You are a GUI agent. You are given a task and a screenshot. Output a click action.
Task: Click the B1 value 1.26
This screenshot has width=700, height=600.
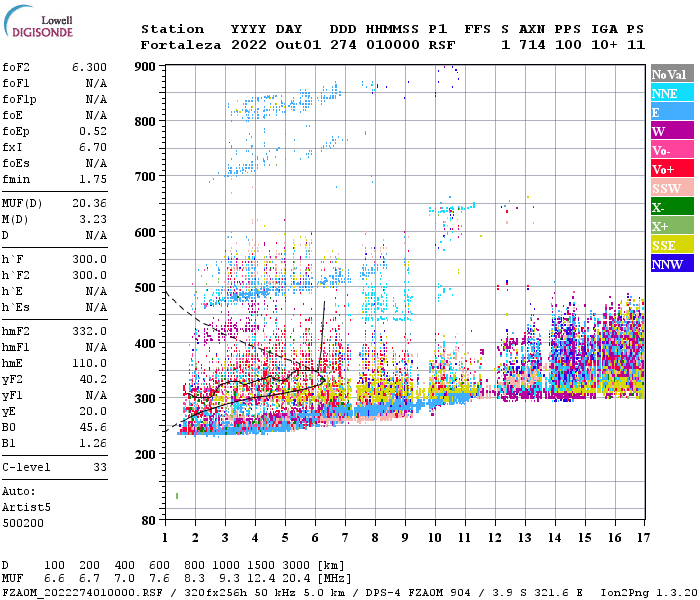coord(93,443)
